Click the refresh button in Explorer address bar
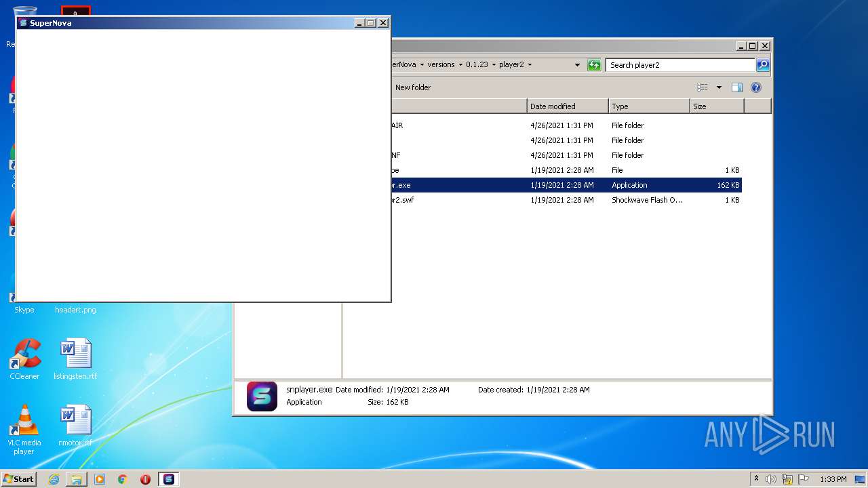Viewport: 868px width, 488px height. 594,65
